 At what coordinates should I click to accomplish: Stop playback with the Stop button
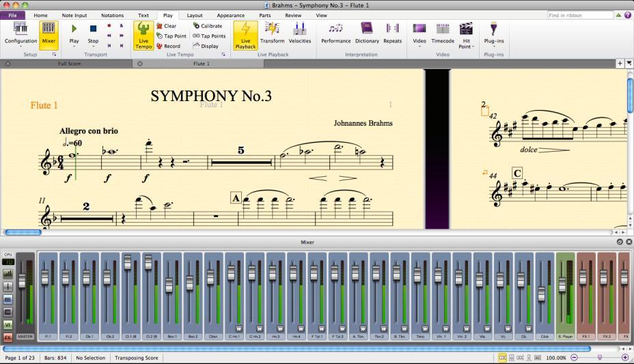point(93,33)
